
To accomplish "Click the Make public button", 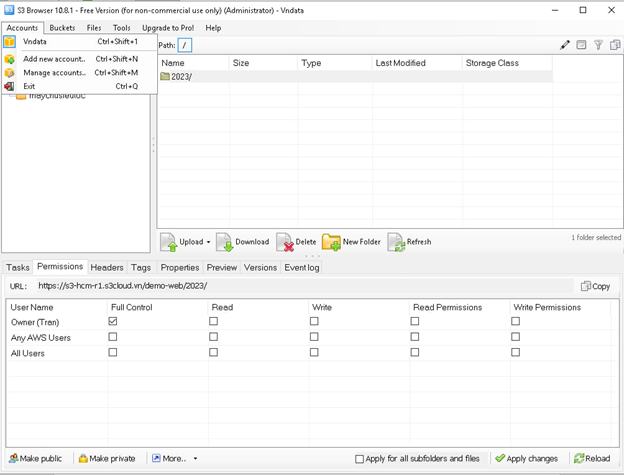I will 36,458.
